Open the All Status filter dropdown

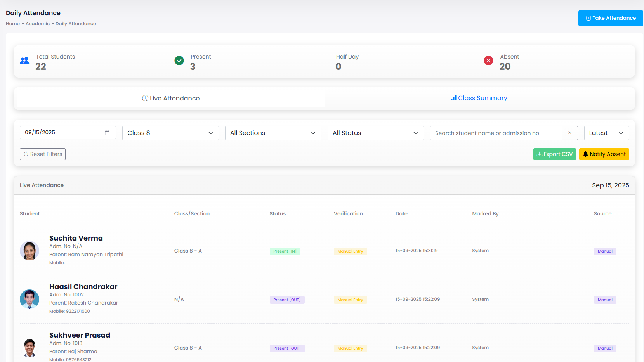click(x=375, y=133)
